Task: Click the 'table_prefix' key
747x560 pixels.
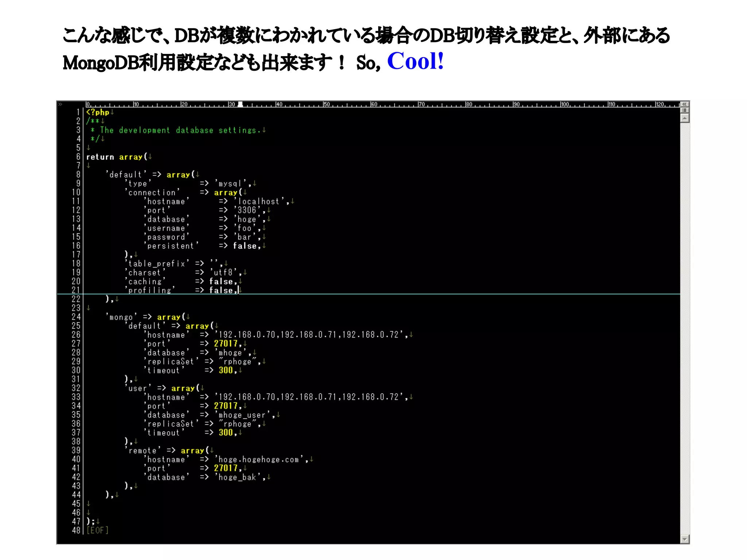Action: coord(157,264)
